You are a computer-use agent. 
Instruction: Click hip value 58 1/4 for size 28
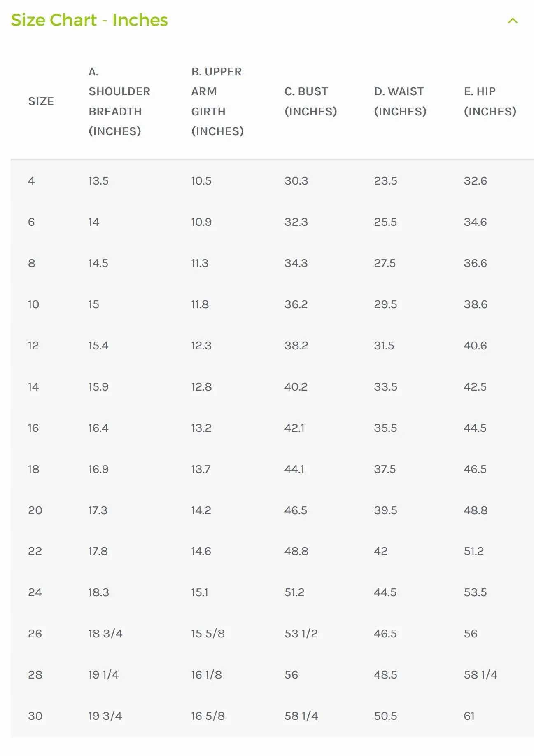tap(480, 675)
